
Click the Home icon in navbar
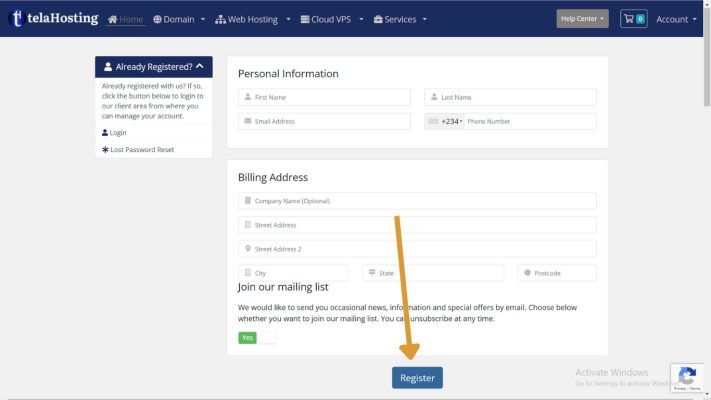click(x=113, y=19)
